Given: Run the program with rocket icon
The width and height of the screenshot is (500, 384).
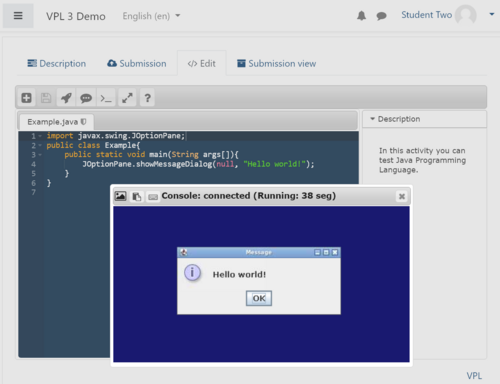Looking at the screenshot, I should (66, 98).
